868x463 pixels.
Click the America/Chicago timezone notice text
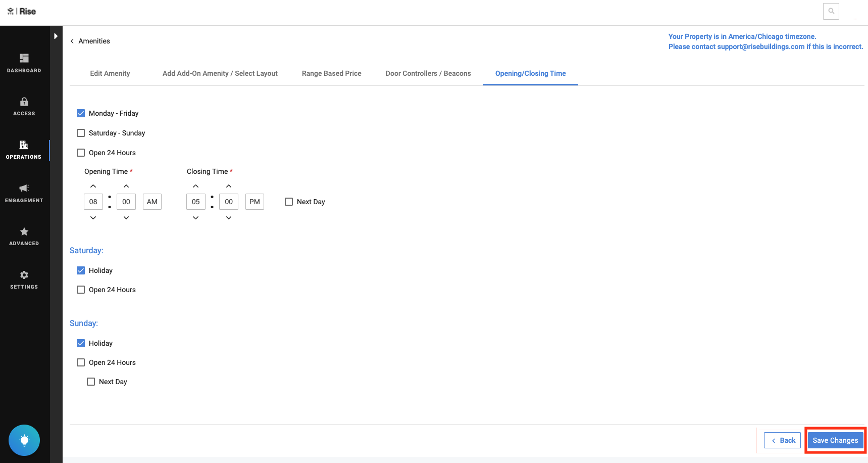click(742, 36)
